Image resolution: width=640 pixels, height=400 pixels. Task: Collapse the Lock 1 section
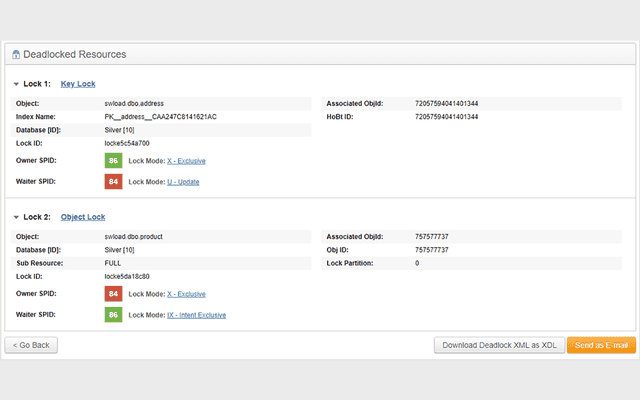pos(16,84)
